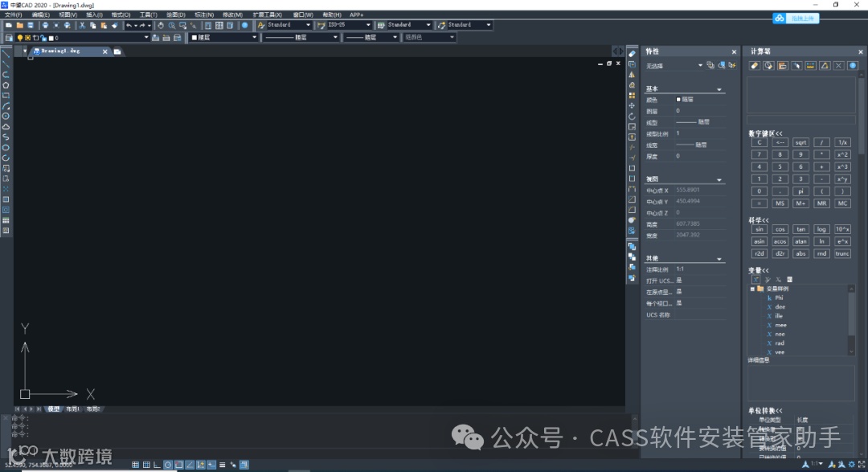Image resolution: width=868 pixels, height=472 pixels.
Task: Open the layer list dropdown
Action: [146, 38]
